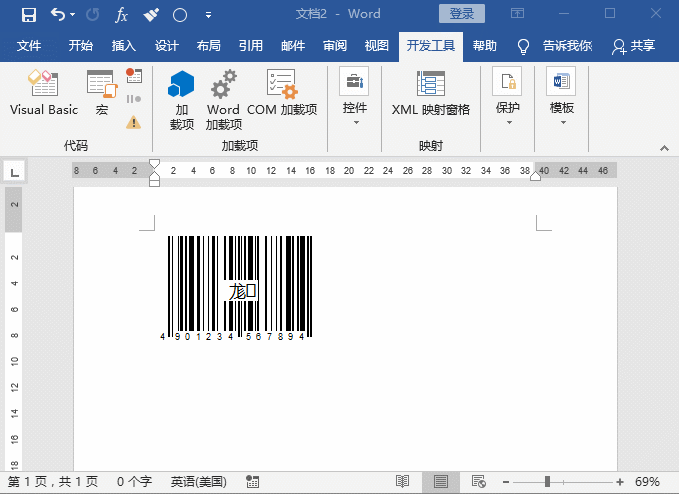This screenshot has height=494, width=679.
Task: Switch to the 视图 tab
Action: [x=377, y=45]
